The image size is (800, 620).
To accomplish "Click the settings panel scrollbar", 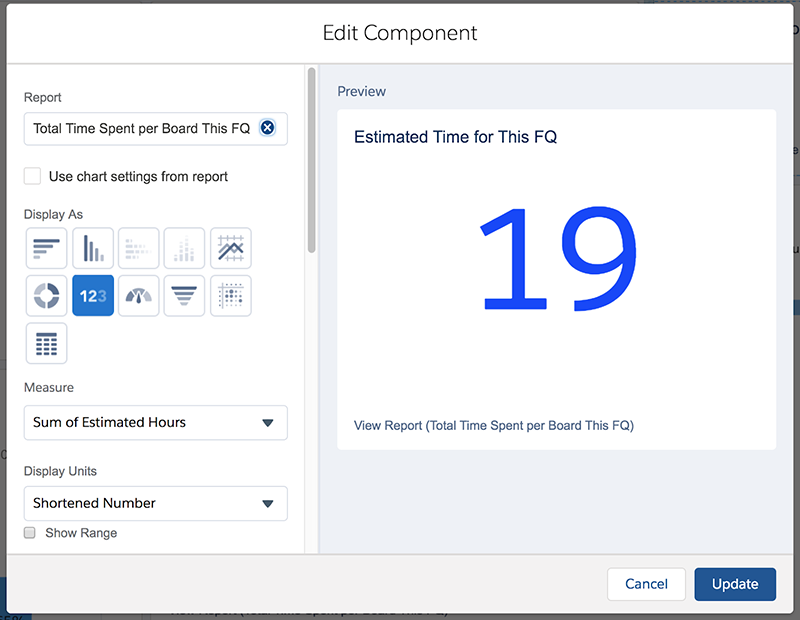I will (312, 160).
